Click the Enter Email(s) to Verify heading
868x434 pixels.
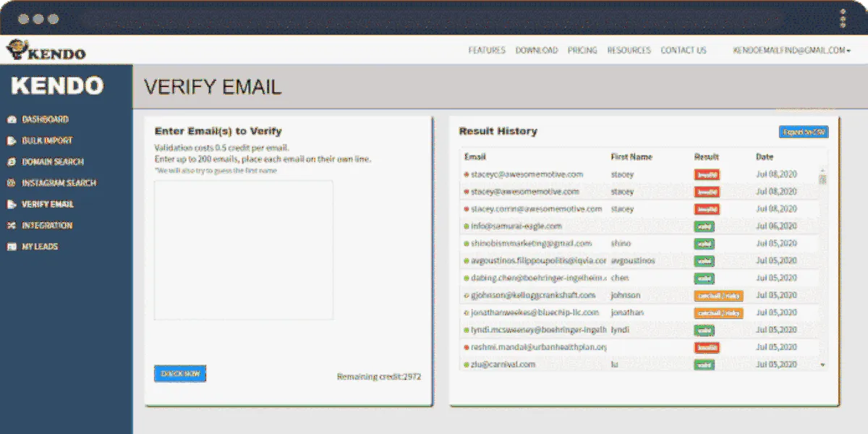(218, 132)
